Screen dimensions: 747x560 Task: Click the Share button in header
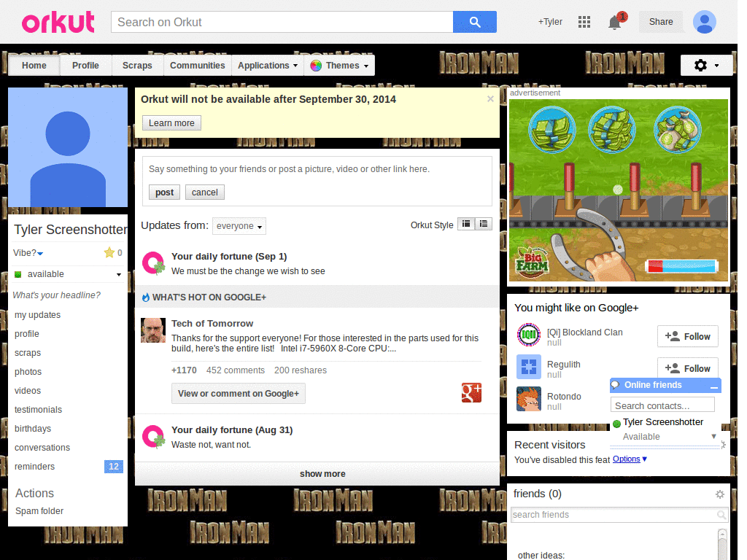pyautogui.click(x=661, y=22)
